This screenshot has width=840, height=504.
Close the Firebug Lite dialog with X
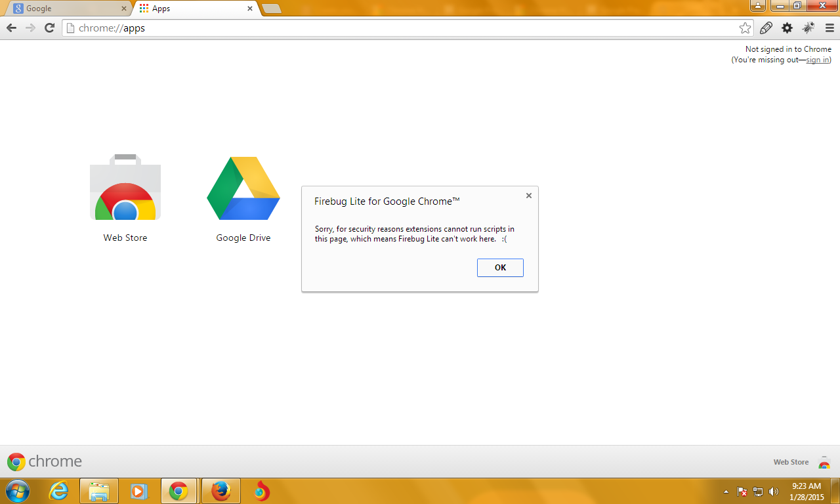point(529,196)
